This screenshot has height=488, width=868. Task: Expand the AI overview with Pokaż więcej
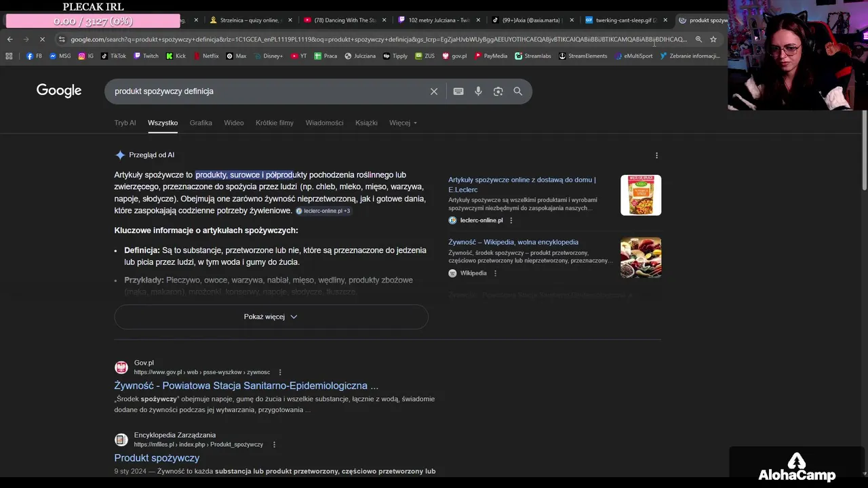pyautogui.click(x=271, y=317)
